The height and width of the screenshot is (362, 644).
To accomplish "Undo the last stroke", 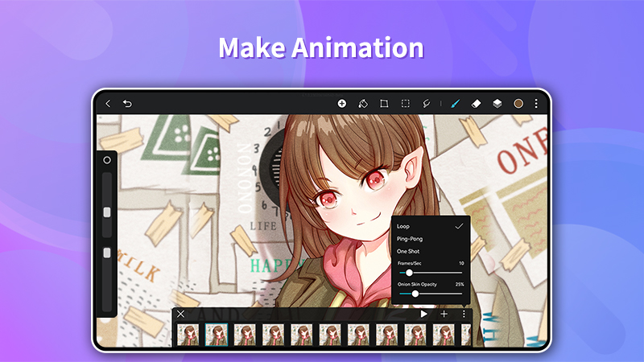I will [127, 104].
